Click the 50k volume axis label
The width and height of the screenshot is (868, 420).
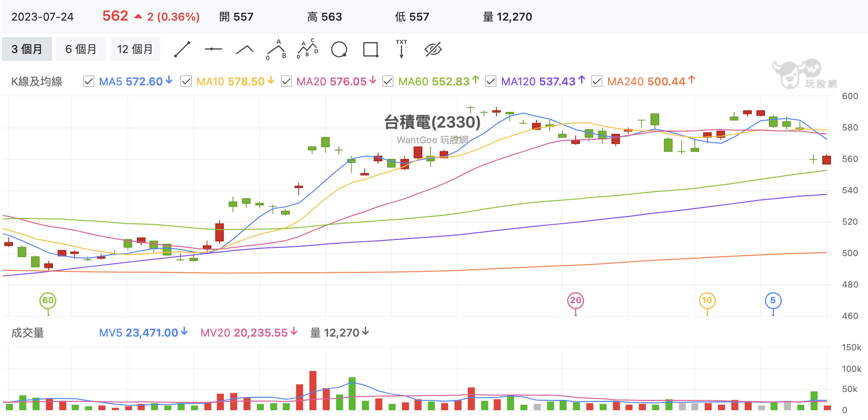coord(850,389)
